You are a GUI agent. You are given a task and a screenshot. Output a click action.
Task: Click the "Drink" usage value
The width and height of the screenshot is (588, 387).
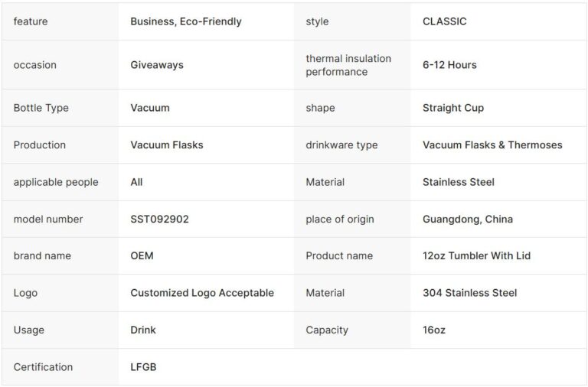pyautogui.click(x=143, y=330)
